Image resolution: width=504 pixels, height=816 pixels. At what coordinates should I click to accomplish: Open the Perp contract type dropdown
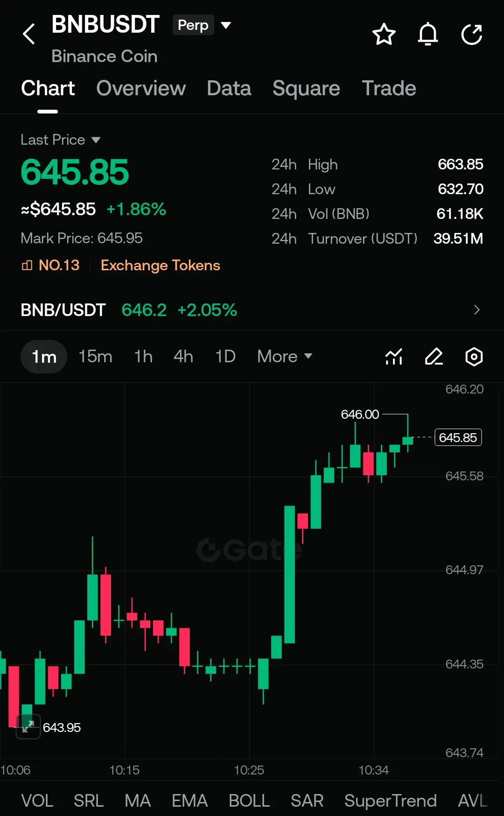point(202,25)
